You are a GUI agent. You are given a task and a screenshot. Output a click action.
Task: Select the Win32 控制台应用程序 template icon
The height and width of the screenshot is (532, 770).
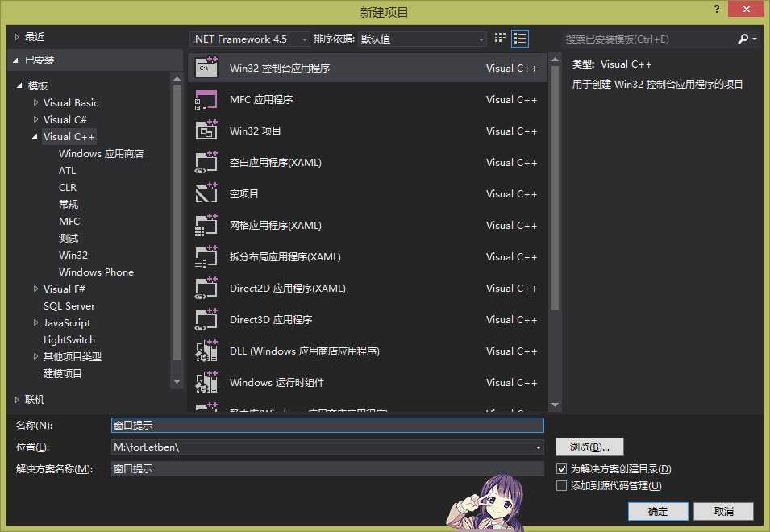click(x=206, y=68)
